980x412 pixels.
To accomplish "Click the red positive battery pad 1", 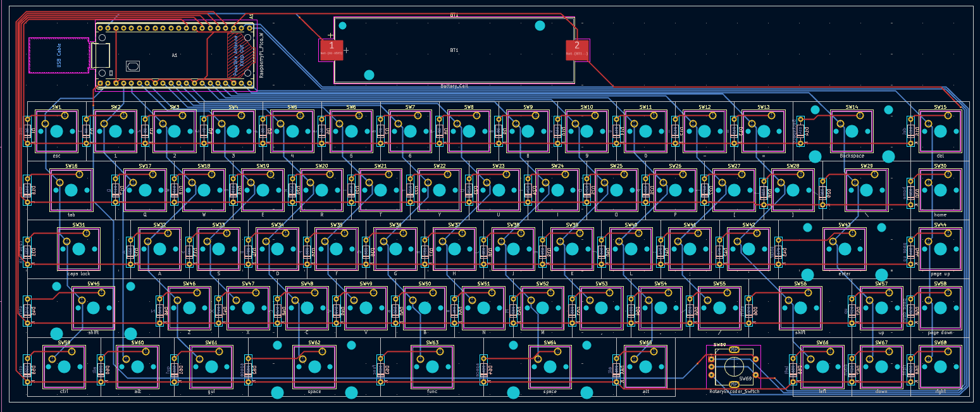I will coord(331,51).
